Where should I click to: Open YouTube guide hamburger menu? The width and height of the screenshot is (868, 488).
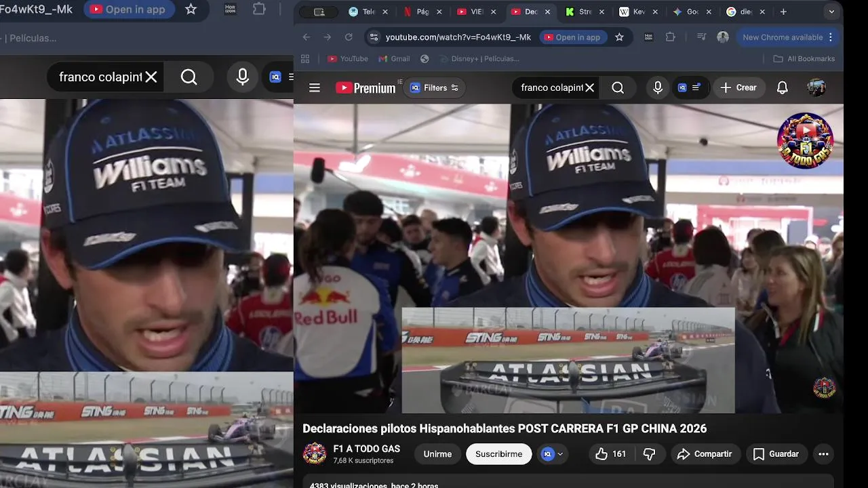click(x=314, y=87)
